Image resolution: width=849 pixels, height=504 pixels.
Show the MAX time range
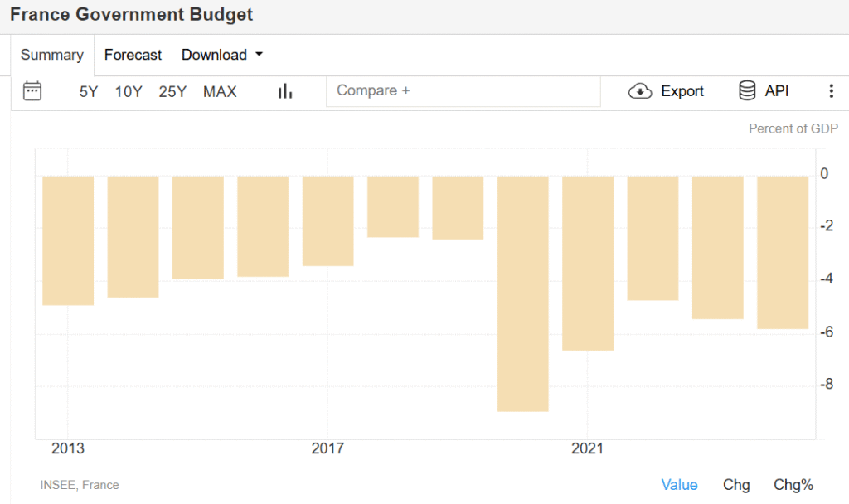click(220, 91)
